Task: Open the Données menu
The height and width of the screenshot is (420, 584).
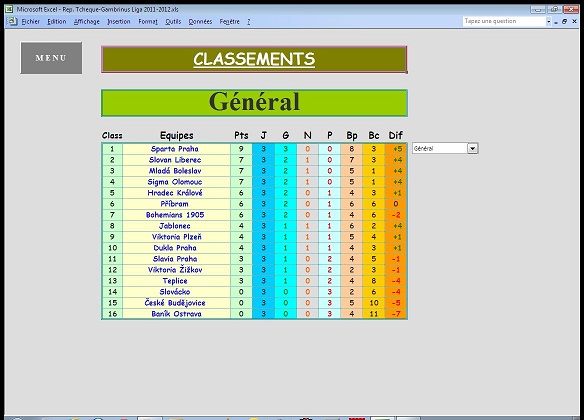Action: (200, 22)
